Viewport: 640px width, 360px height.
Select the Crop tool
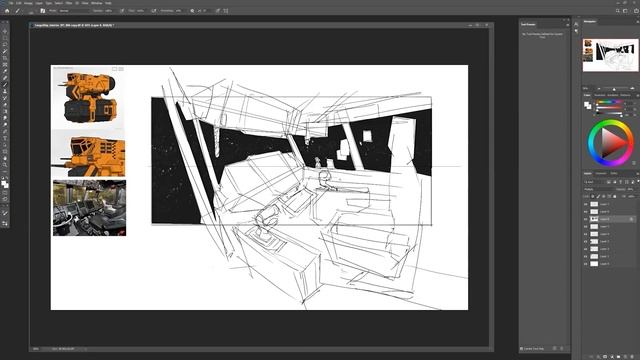(x=5, y=58)
